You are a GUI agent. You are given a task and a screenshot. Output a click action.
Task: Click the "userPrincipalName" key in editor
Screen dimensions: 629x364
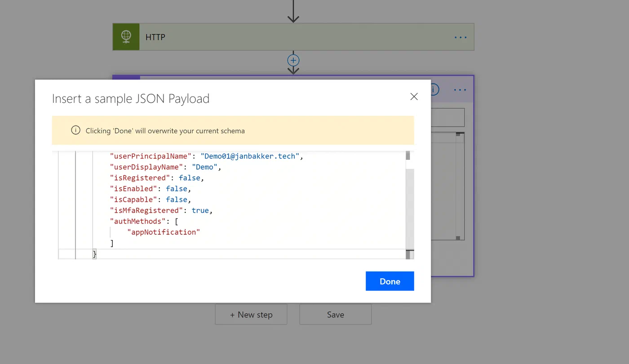151,156
